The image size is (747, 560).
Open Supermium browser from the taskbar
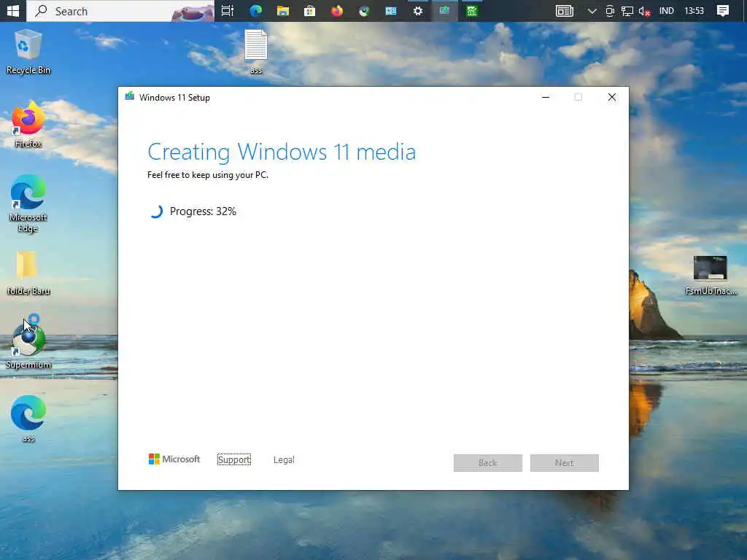pos(364,10)
